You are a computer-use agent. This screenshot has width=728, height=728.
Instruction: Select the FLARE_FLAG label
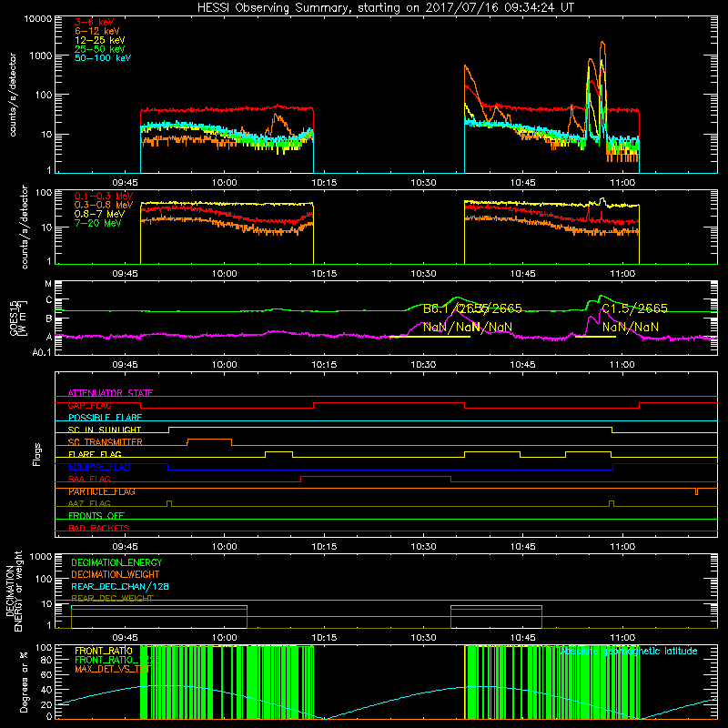coord(95,454)
